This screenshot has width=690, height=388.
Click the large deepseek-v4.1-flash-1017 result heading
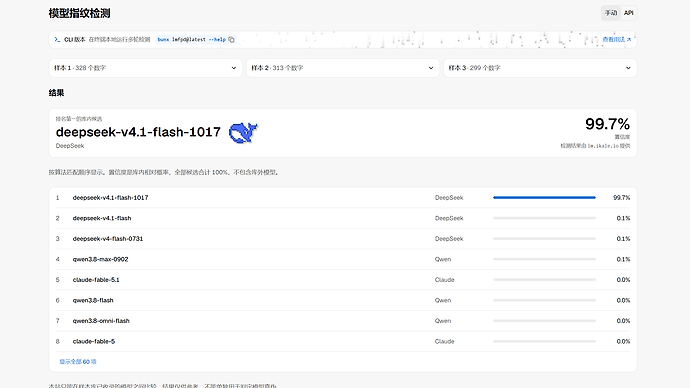[138, 132]
